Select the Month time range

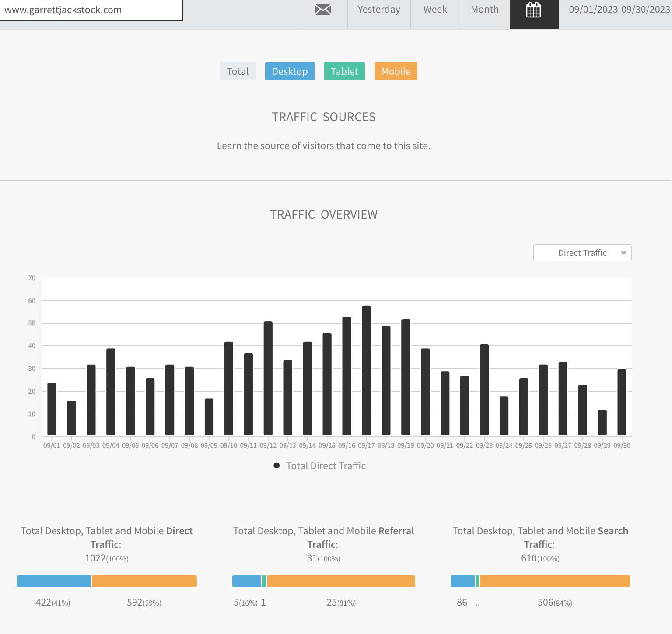pyautogui.click(x=485, y=10)
